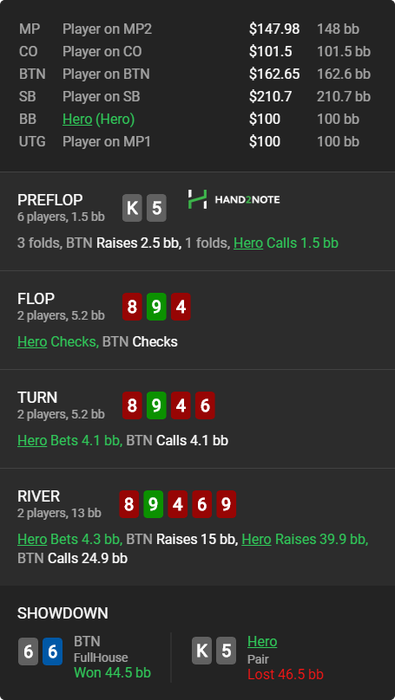Click the preflop 5 hole card
Screen dimensions: 395x700
[157, 208]
